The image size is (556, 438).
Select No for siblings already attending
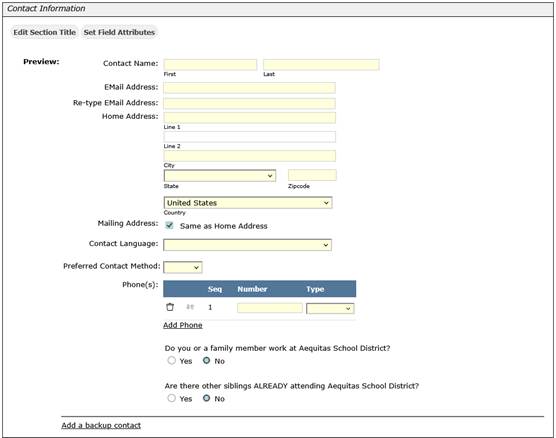206,398
